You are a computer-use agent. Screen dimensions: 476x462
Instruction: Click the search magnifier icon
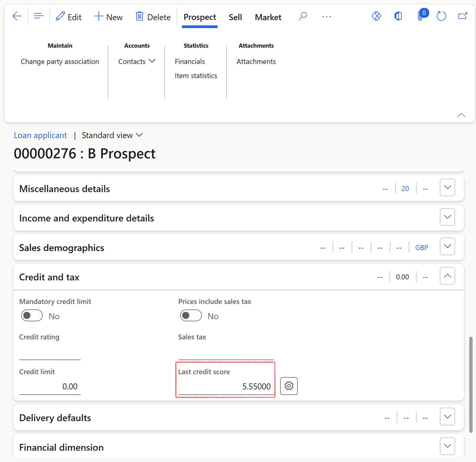click(303, 16)
